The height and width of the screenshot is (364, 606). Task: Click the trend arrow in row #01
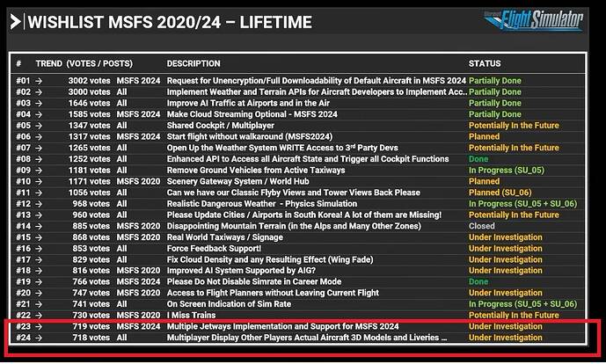(x=39, y=81)
